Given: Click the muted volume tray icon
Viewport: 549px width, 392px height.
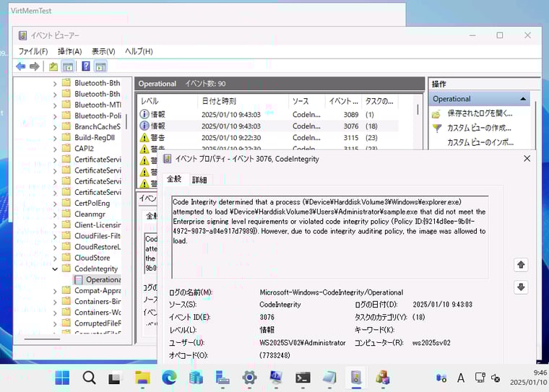Looking at the screenshot, I should [495, 378].
